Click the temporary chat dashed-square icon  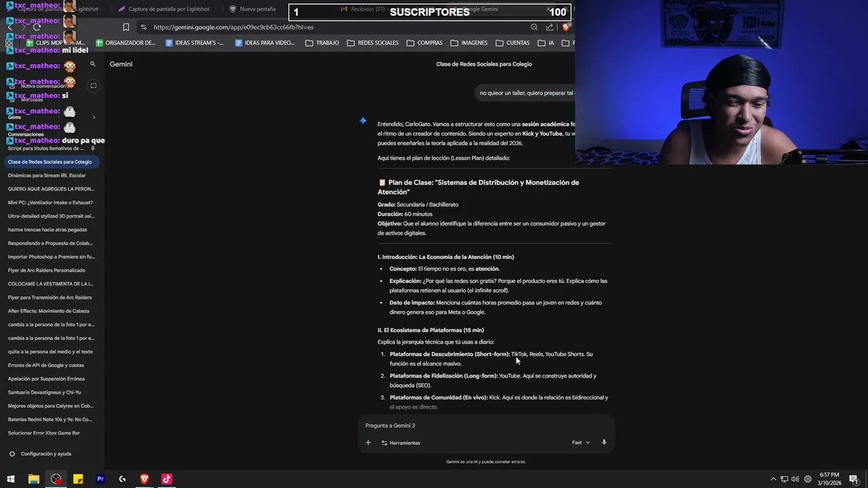tap(94, 85)
